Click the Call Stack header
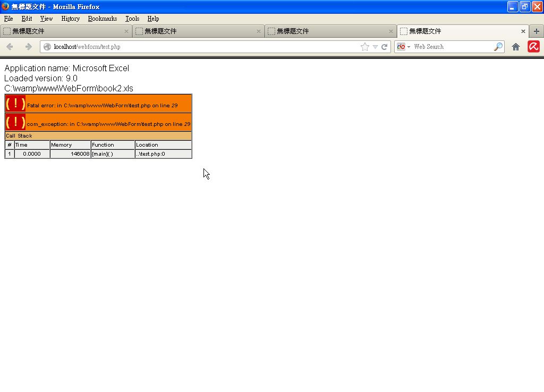 (98, 135)
